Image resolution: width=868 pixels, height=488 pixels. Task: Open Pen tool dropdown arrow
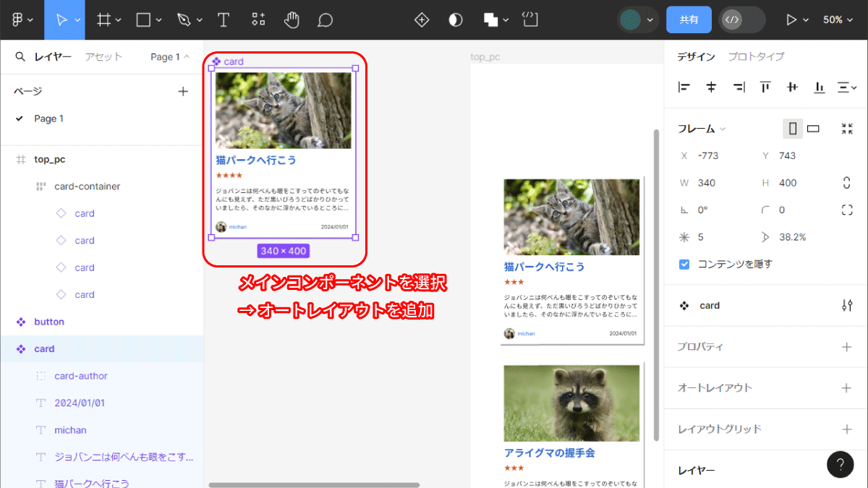tap(198, 20)
